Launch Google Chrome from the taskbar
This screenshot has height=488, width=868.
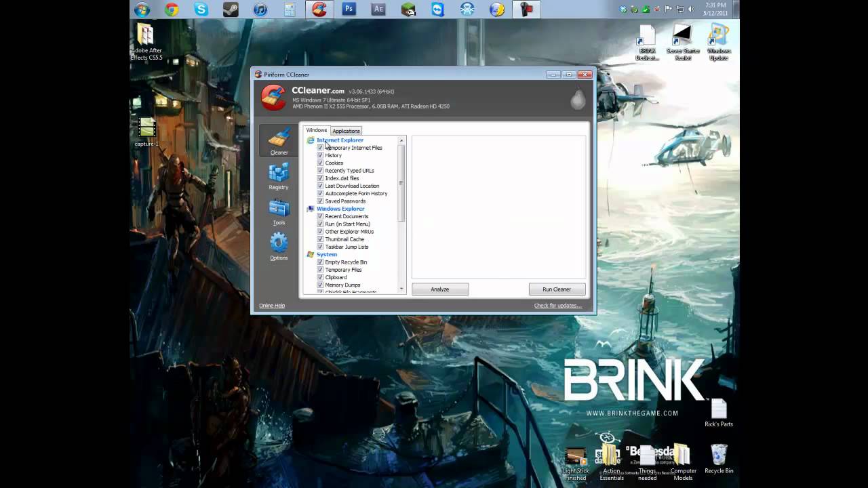coord(172,9)
